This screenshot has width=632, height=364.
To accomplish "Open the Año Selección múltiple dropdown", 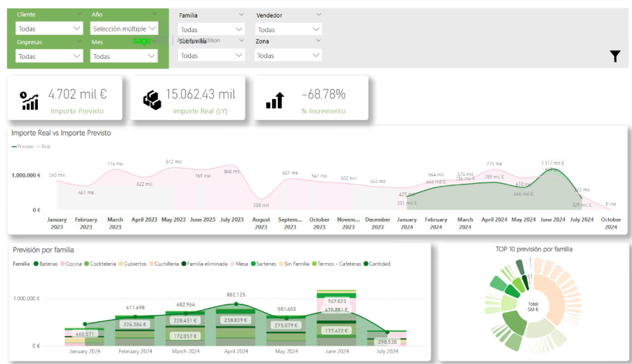I will point(124,29).
